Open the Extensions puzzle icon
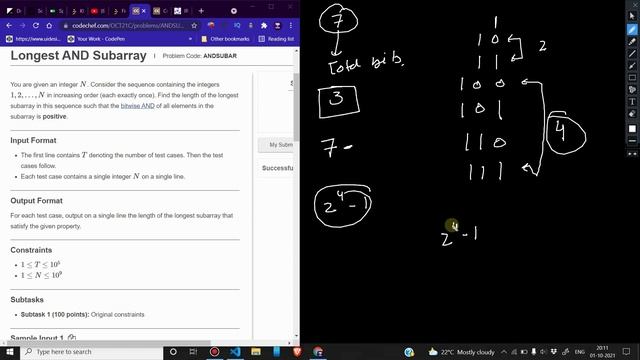 coord(264,25)
